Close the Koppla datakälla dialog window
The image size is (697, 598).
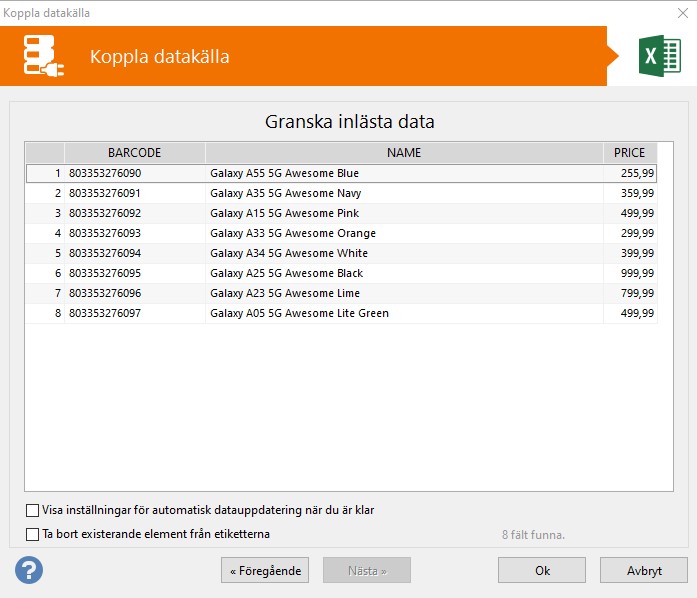(682, 13)
